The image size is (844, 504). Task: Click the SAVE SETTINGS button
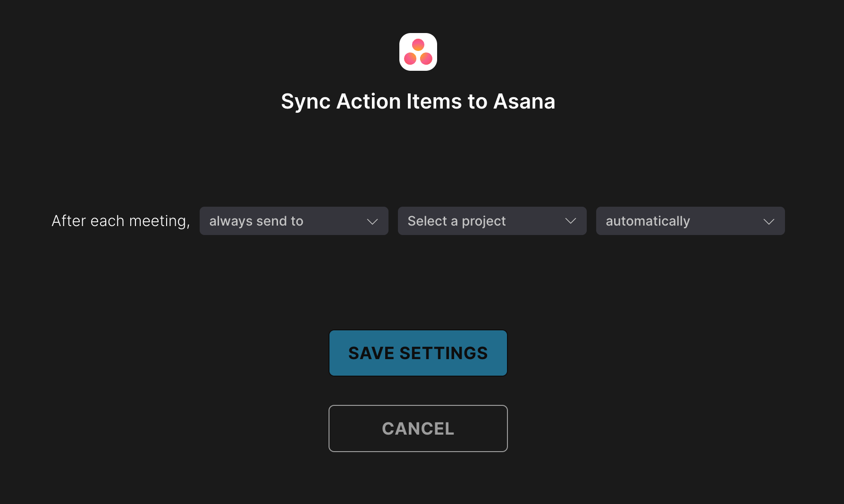tap(418, 353)
